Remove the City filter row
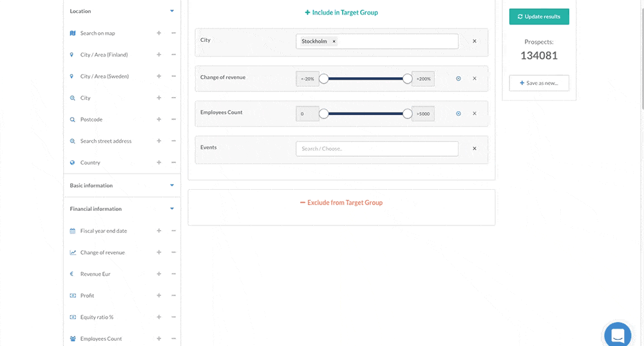The width and height of the screenshot is (644, 346). [x=475, y=41]
